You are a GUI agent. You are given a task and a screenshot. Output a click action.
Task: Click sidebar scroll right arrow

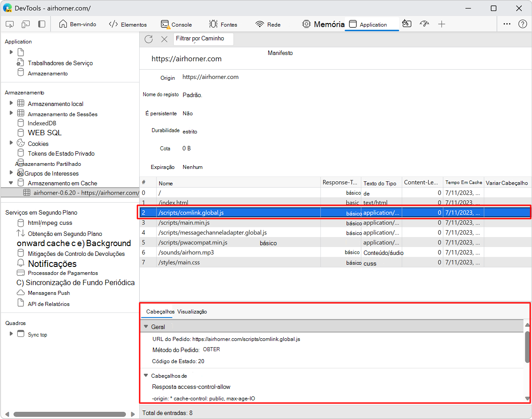(x=133, y=414)
